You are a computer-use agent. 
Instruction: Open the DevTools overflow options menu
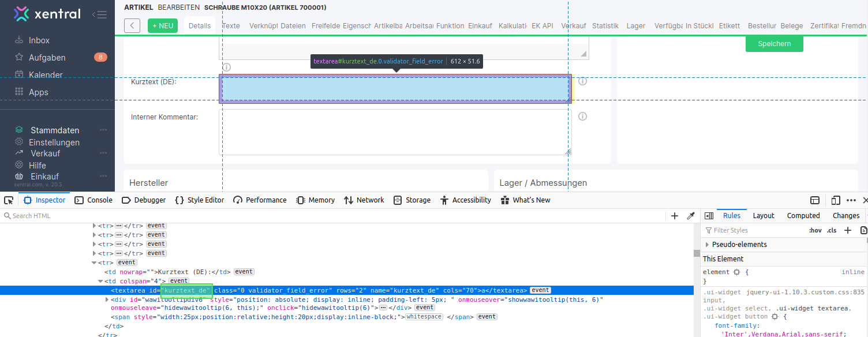[851, 200]
